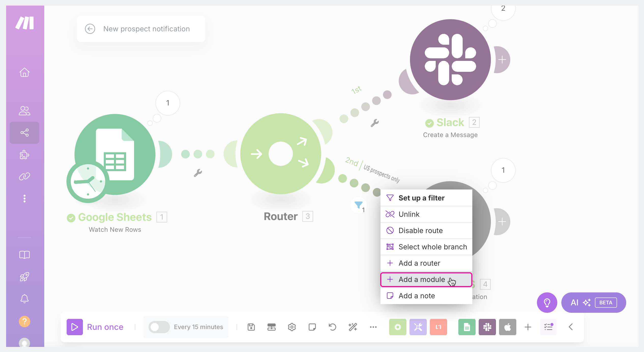Open the Home section in sidebar

click(x=24, y=72)
